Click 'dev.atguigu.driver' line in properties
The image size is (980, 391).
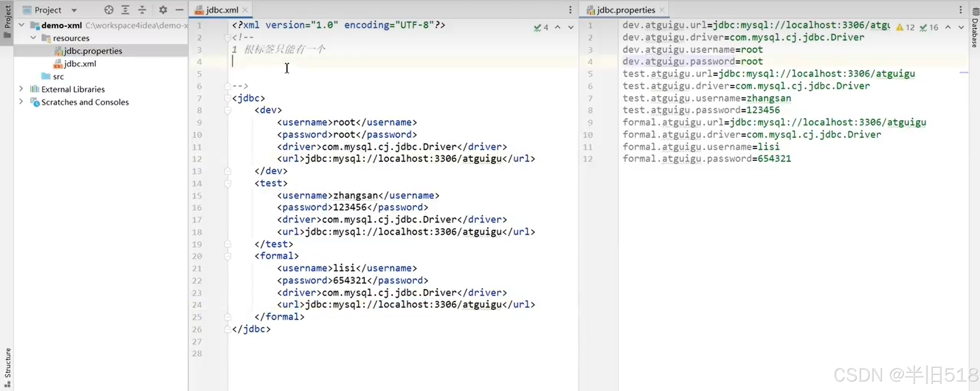743,37
